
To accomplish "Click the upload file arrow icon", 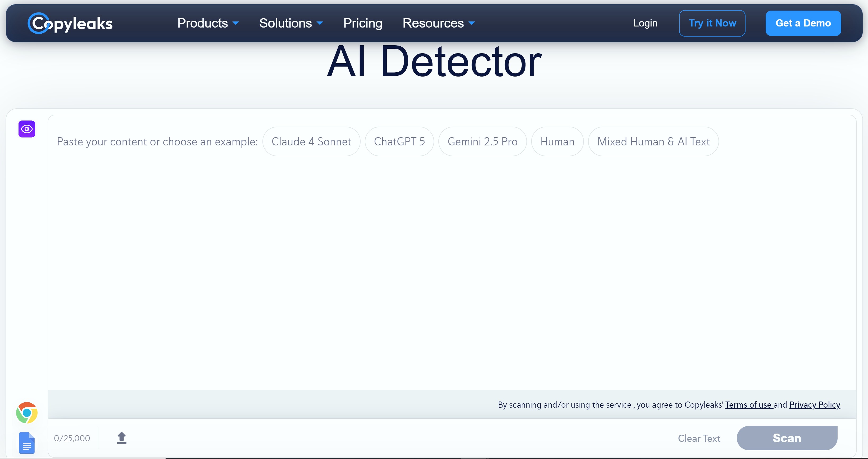I will 122,438.
